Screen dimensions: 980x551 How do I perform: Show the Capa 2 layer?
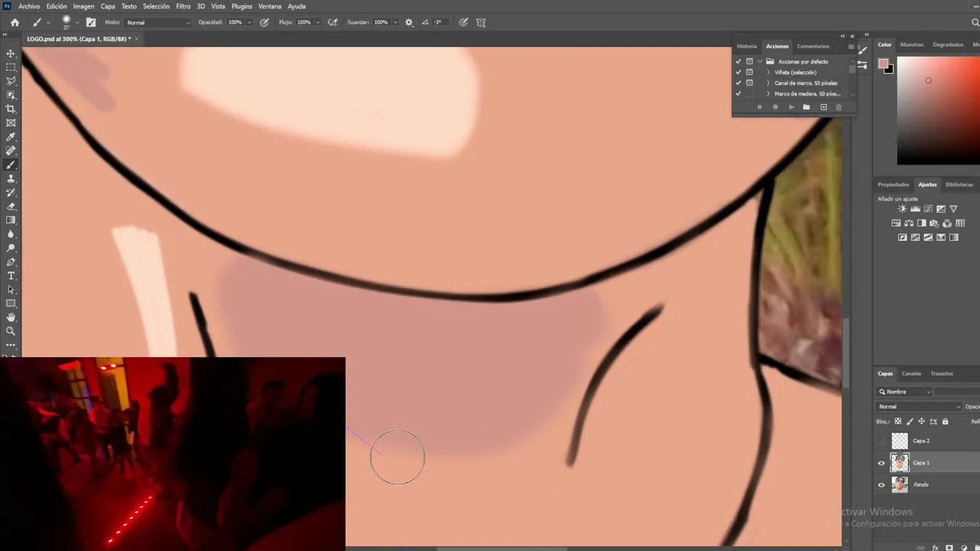881,441
